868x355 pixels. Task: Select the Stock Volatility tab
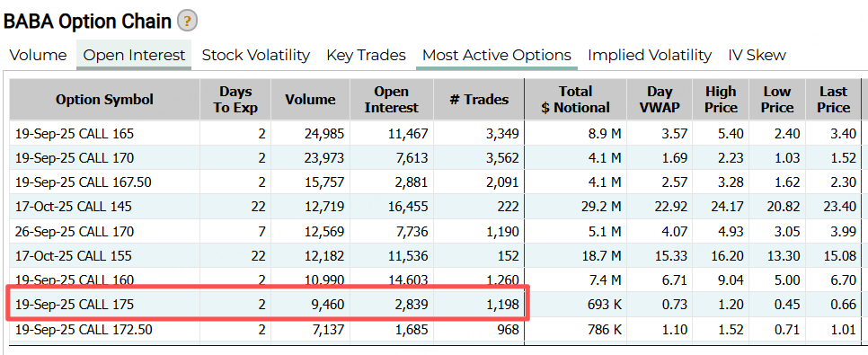pyautogui.click(x=256, y=56)
